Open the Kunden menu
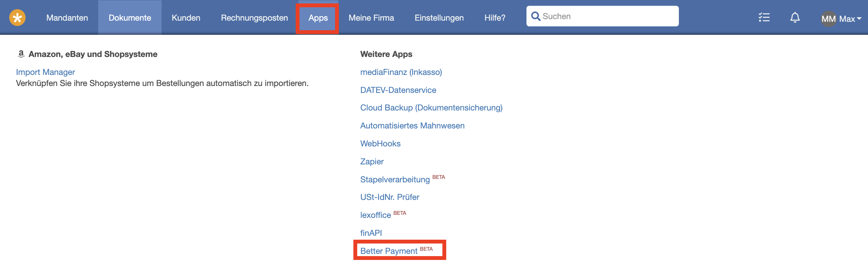 (x=186, y=18)
